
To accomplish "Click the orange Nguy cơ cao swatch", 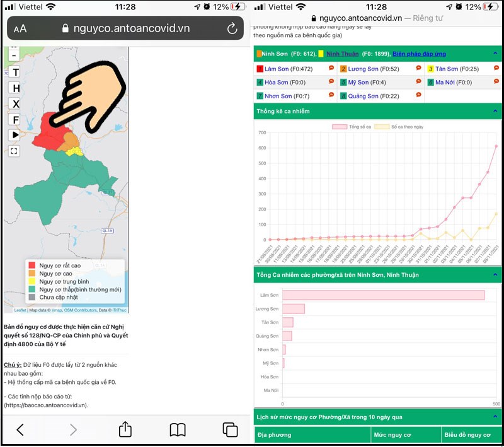I will click(x=32, y=274).
